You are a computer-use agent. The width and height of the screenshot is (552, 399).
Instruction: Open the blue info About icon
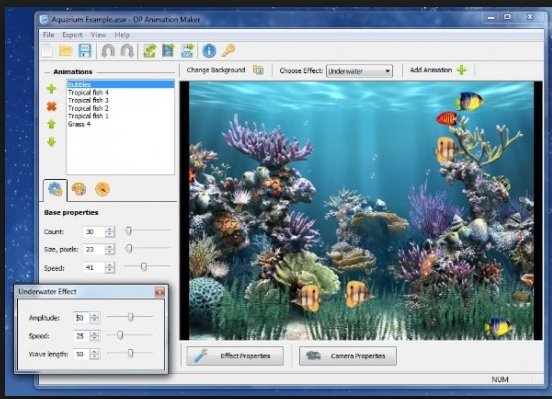[209, 51]
